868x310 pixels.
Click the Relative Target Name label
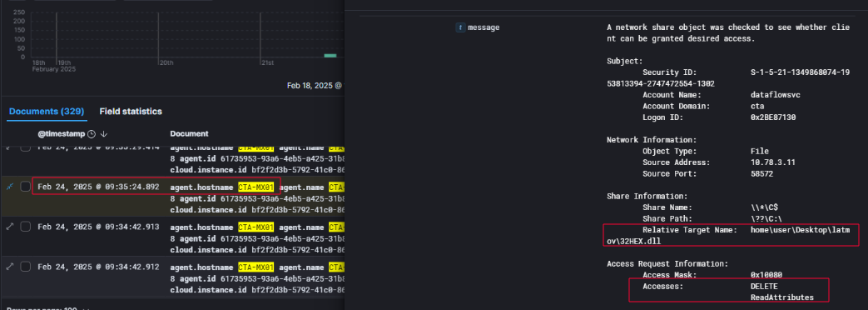pyautogui.click(x=690, y=230)
